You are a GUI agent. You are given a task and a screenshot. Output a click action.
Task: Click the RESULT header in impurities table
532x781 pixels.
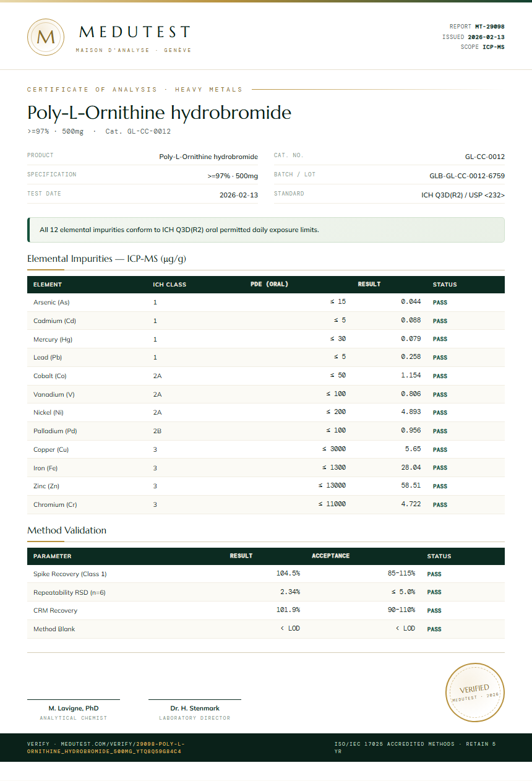click(x=369, y=285)
